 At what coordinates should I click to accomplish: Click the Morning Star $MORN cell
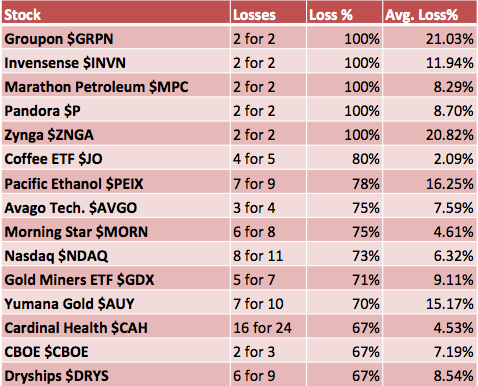point(116,231)
